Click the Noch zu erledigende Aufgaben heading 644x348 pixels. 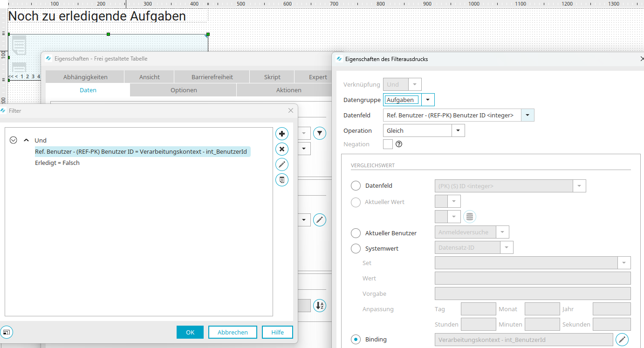[97, 16]
